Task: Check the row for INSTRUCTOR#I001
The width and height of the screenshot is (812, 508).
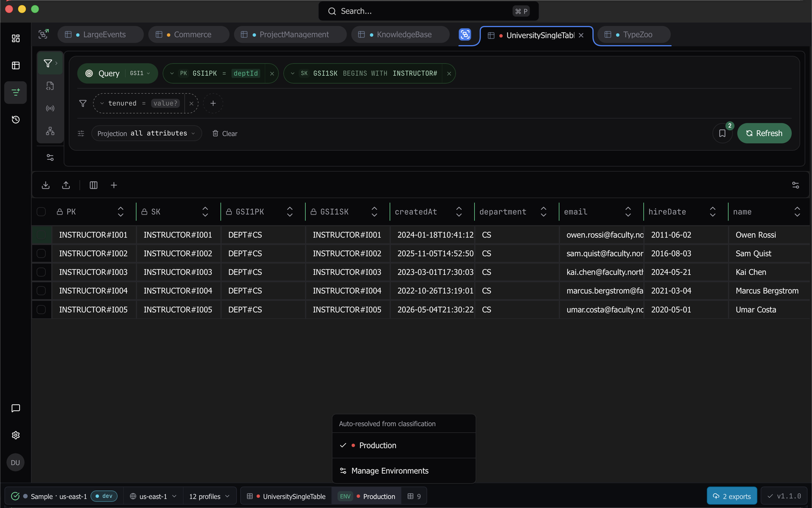Action: (x=41, y=235)
